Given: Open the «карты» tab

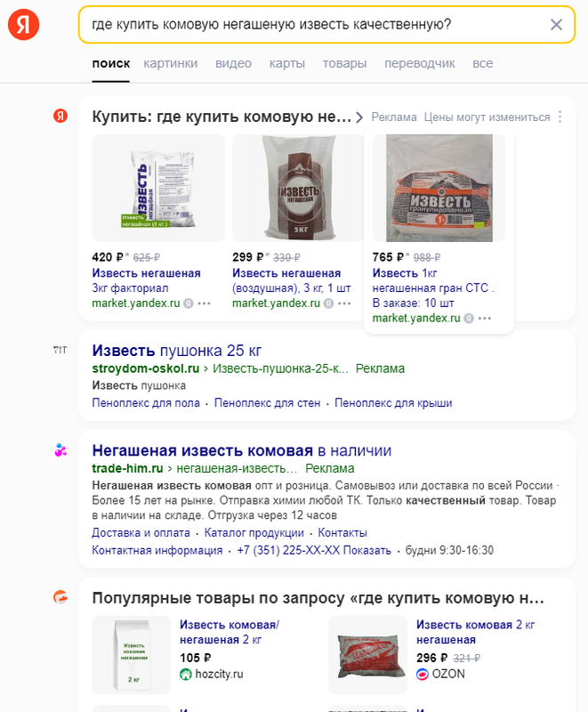Looking at the screenshot, I should tap(287, 63).
